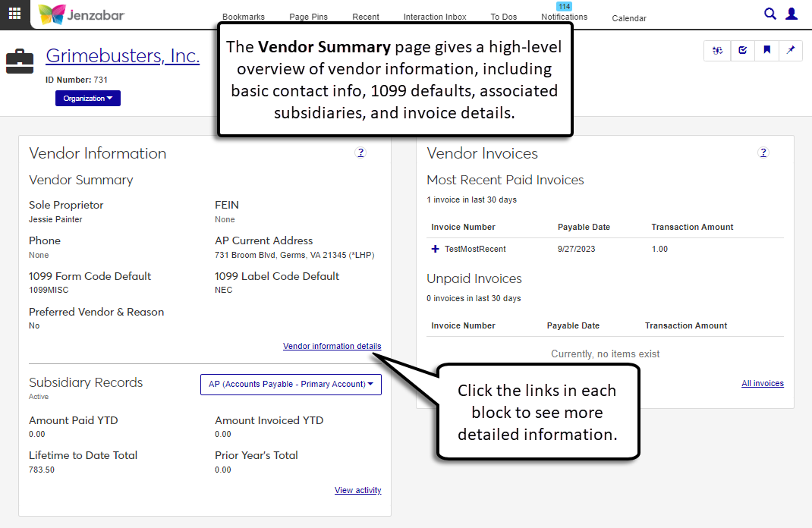Image resolution: width=812 pixels, height=528 pixels.
Task: Click Payable Date header under Most Recent Paid
Action: point(584,227)
